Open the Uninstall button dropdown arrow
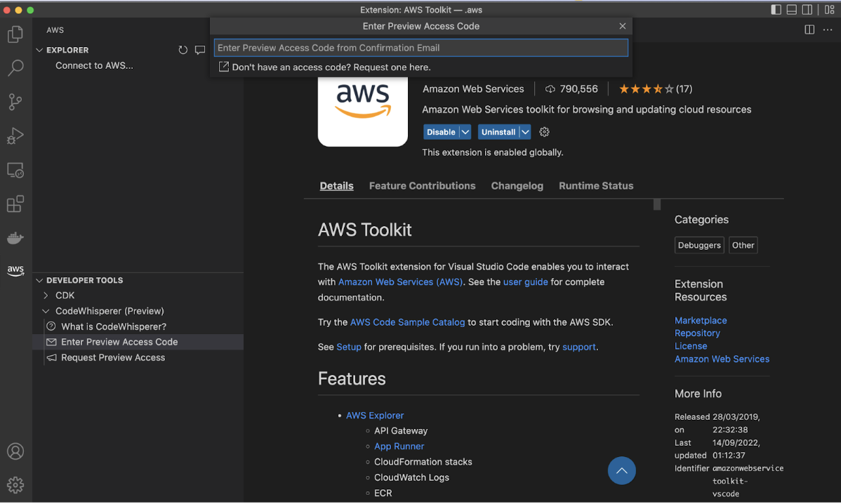This screenshot has height=504, width=841. click(x=525, y=132)
